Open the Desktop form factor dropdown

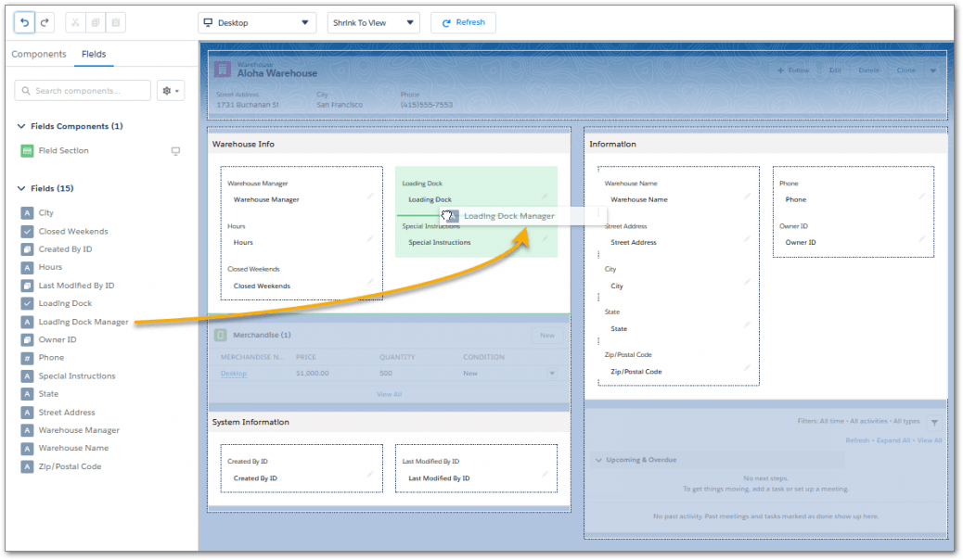pyautogui.click(x=257, y=23)
